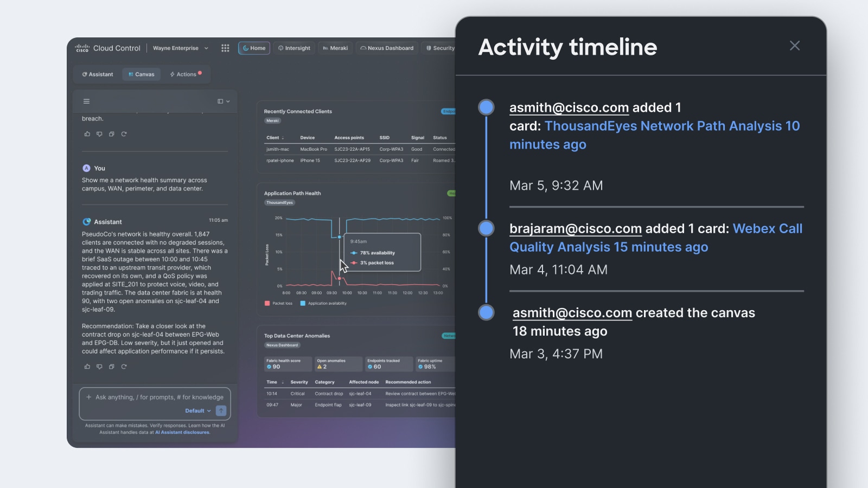This screenshot has width=868, height=488.
Task: Copy the network health summary response
Action: click(x=112, y=367)
